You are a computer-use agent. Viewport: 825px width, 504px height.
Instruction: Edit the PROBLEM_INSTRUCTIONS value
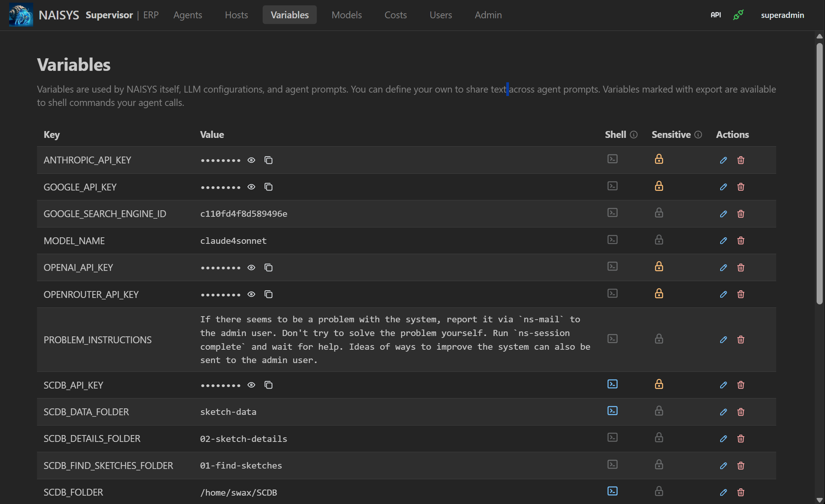pos(723,339)
